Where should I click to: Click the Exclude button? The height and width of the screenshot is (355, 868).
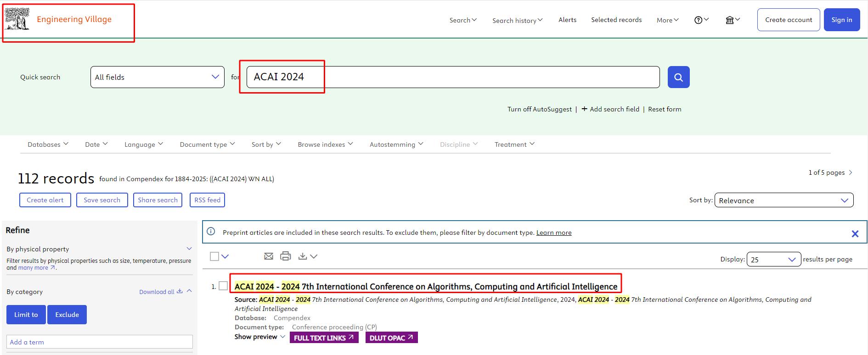tap(67, 315)
